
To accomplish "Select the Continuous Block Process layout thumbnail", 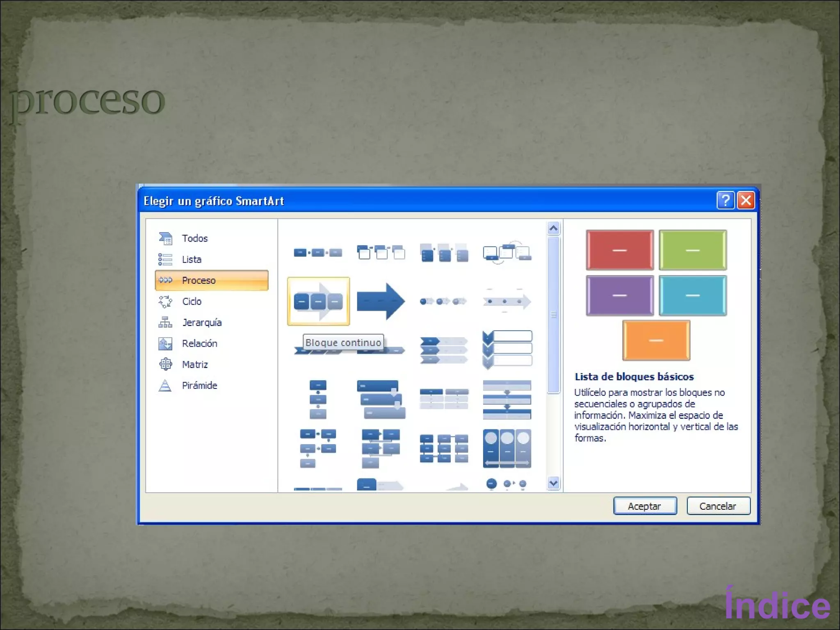I will click(318, 301).
